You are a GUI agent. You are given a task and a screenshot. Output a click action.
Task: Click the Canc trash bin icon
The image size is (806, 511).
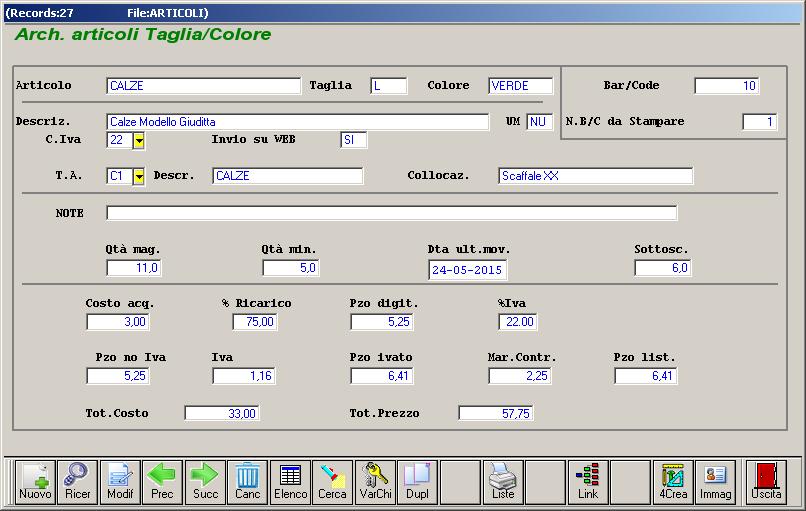(x=247, y=482)
